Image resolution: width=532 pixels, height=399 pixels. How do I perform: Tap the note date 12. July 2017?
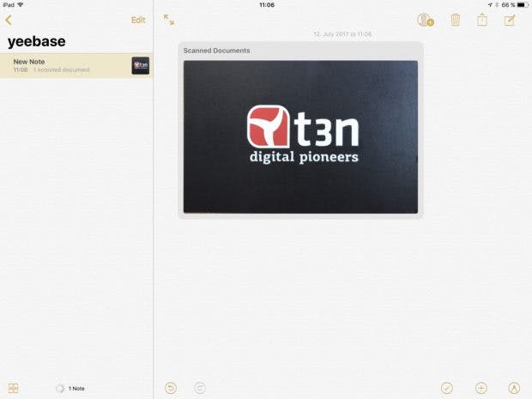click(x=342, y=34)
